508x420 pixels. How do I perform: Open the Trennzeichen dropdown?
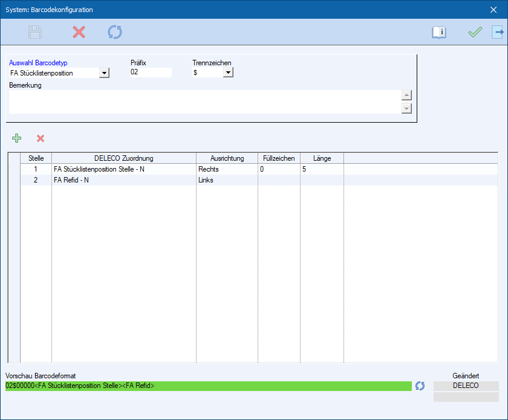tap(228, 73)
